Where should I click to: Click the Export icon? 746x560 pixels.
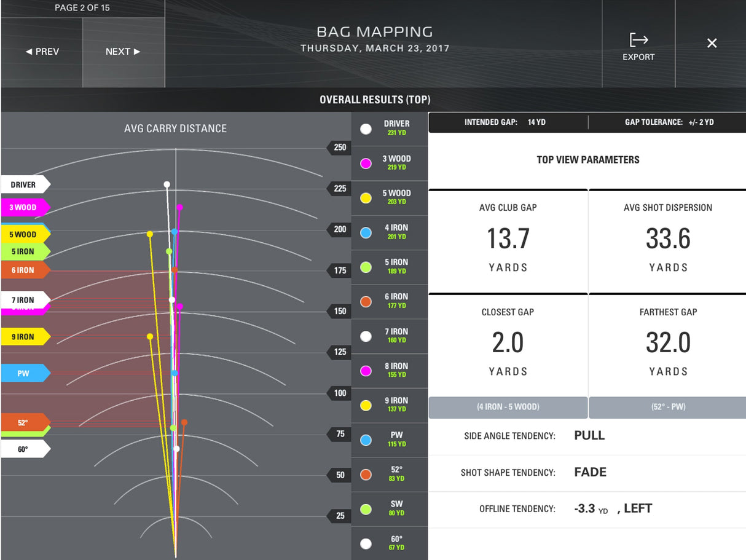click(638, 41)
